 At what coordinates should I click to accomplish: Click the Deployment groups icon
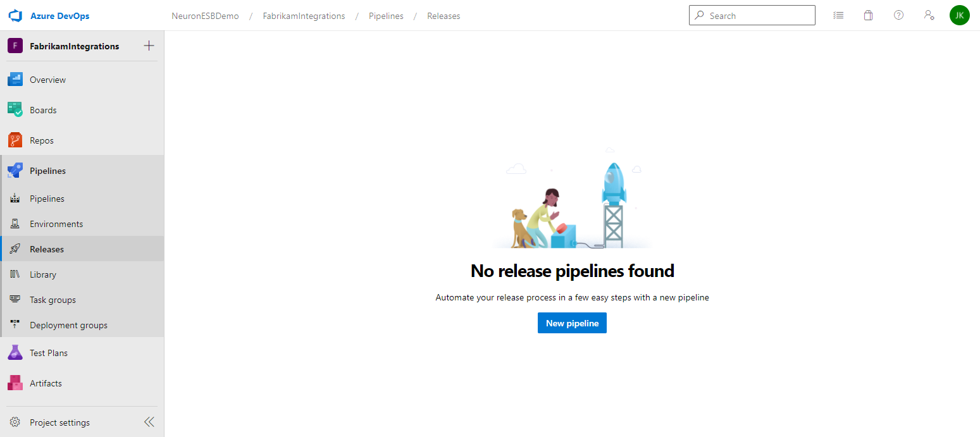pos(15,325)
